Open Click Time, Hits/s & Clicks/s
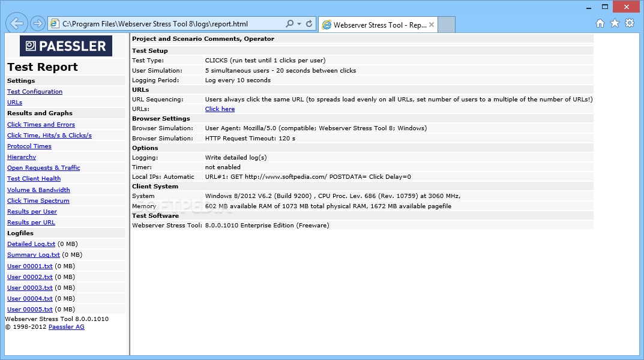The height and width of the screenshot is (360, 644). click(x=49, y=135)
